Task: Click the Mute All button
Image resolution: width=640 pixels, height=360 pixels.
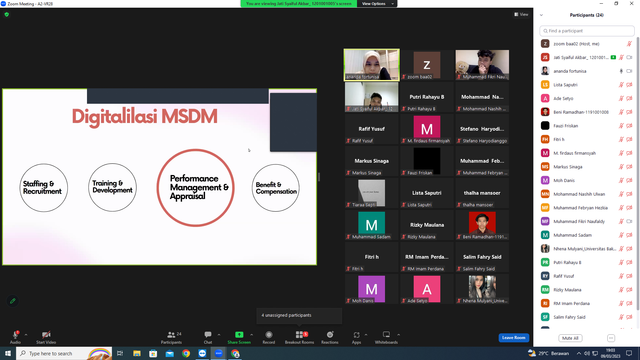Action: 570,338
